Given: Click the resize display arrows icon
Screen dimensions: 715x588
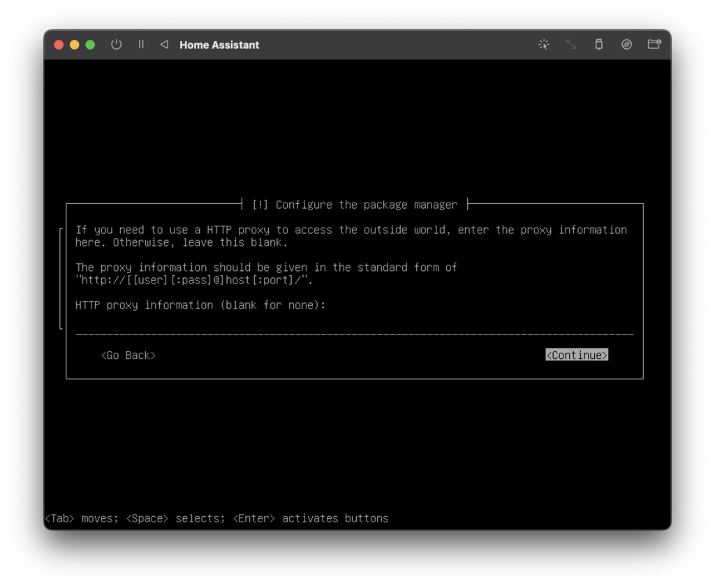Looking at the screenshot, I should [x=570, y=44].
